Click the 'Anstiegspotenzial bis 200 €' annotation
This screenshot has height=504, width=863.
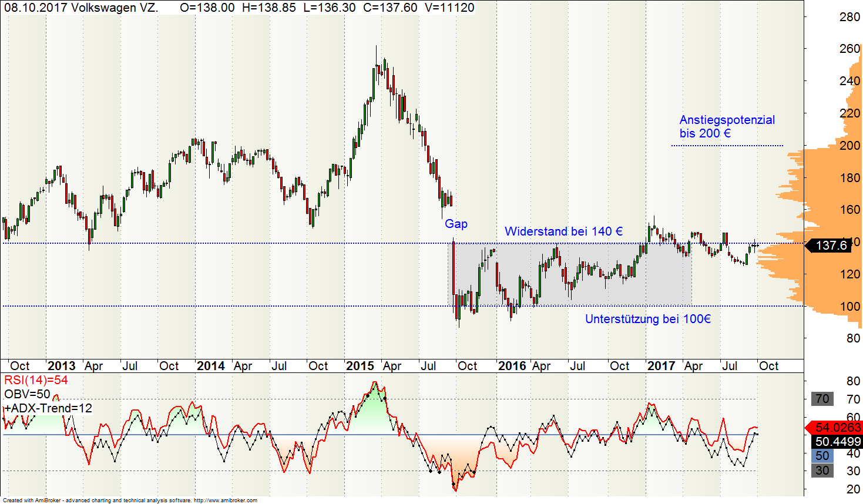[x=727, y=126]
